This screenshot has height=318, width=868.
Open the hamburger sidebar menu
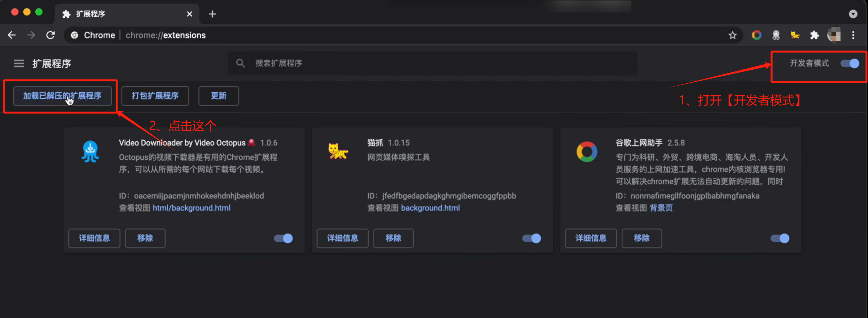click(19, 63)
